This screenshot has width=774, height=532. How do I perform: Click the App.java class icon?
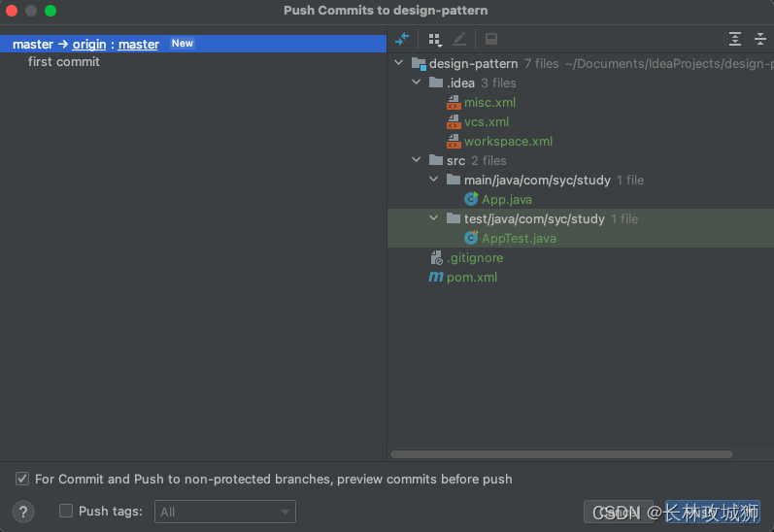tap(471, 199)
